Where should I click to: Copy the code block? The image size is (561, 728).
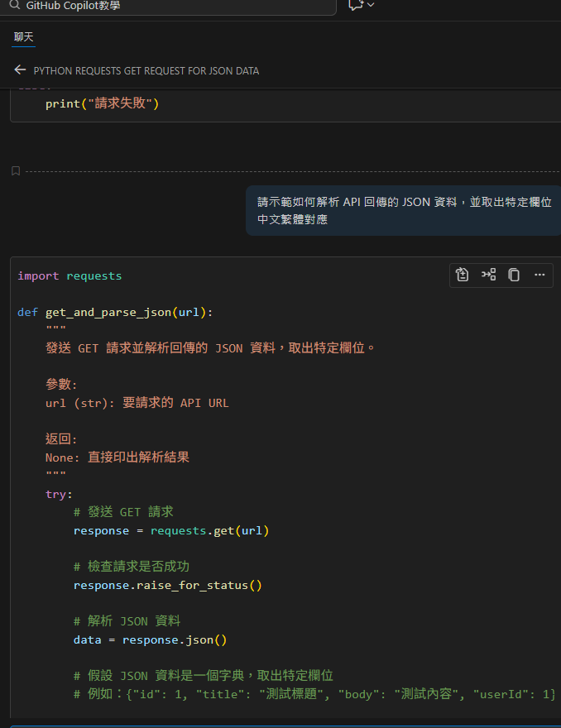(514, 275)
